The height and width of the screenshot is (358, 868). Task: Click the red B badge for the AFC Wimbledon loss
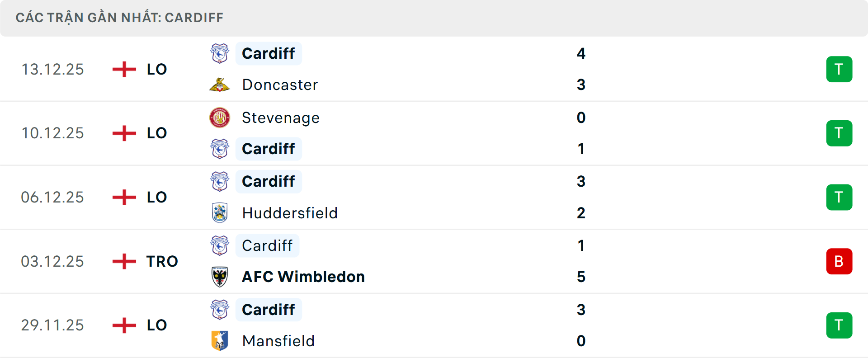(x=839, y=261)
